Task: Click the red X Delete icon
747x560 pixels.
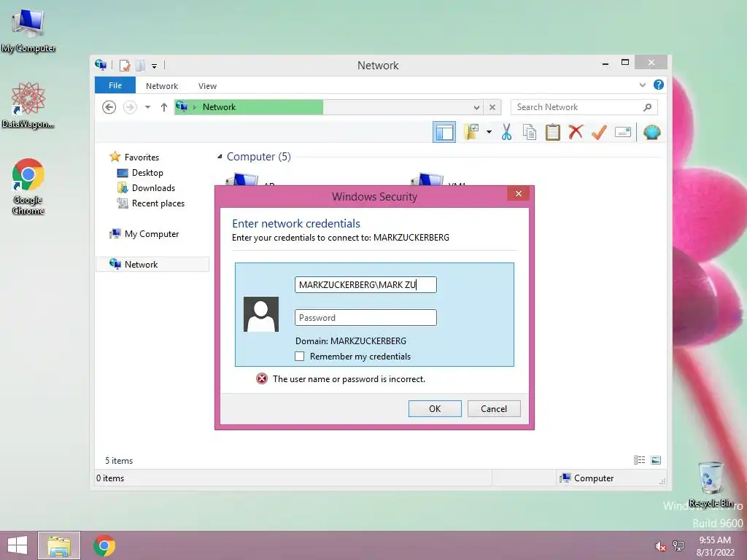Action: 576,132
